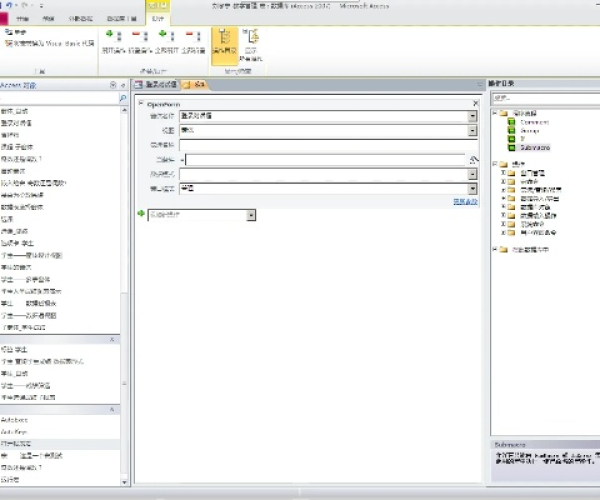This screenshot has height=500, width=600.
Task: Select Submacro in the Action Catalog
Action: point(535,147)
